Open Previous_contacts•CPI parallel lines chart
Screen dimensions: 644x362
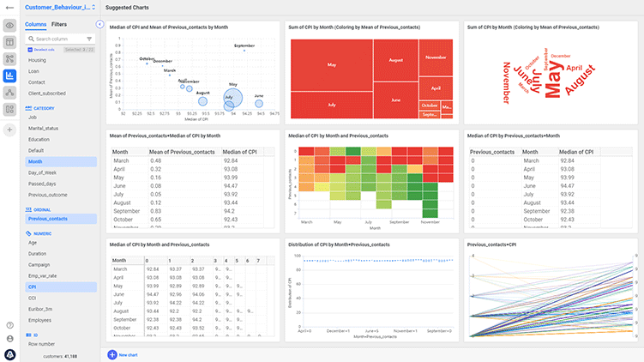551,290
